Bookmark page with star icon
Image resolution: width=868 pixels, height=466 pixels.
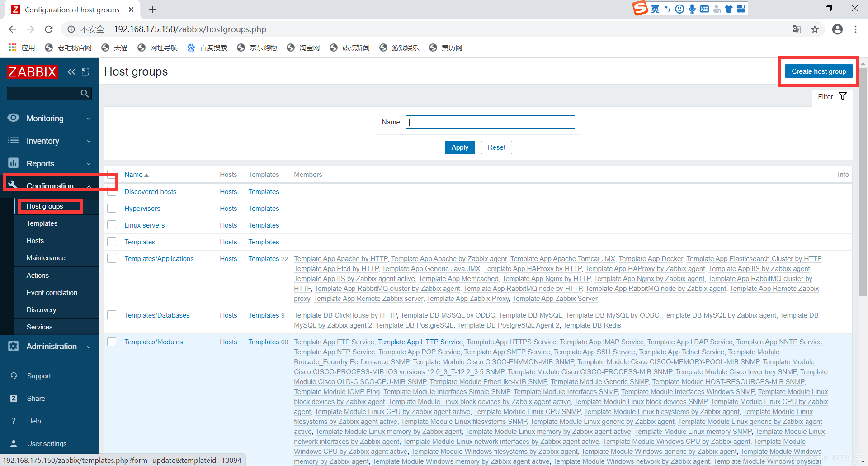(x=815, y=29)
